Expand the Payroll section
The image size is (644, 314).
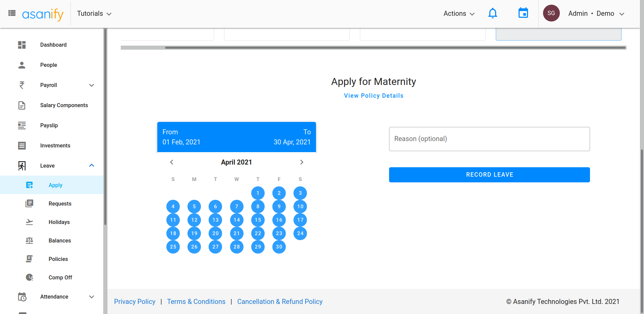point(91,85)
